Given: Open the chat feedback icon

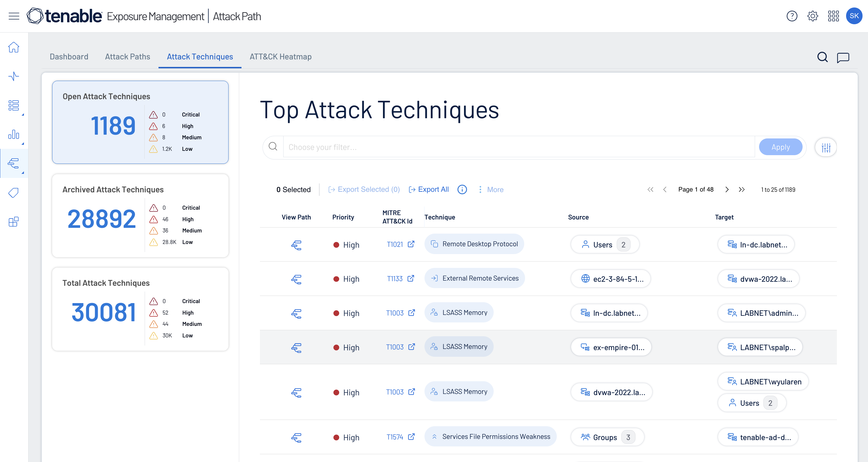Looking at the screenshot, I should tap(843, 57).
